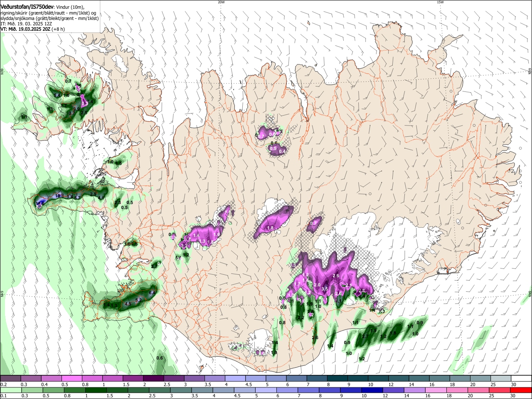Click the lavender 4 swatch in snow legend
The width and height of the screenshot is (532, 399).
(235, 379)
